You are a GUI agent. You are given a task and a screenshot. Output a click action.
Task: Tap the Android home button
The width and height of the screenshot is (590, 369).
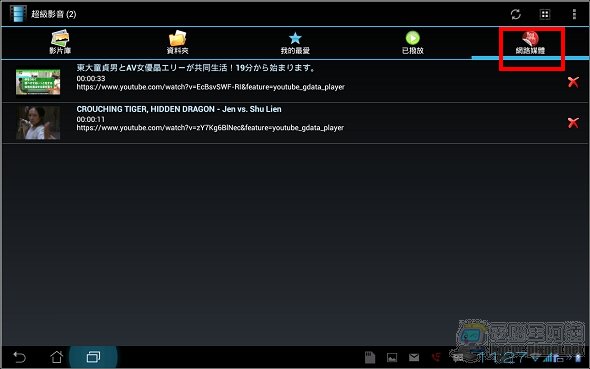56,357
